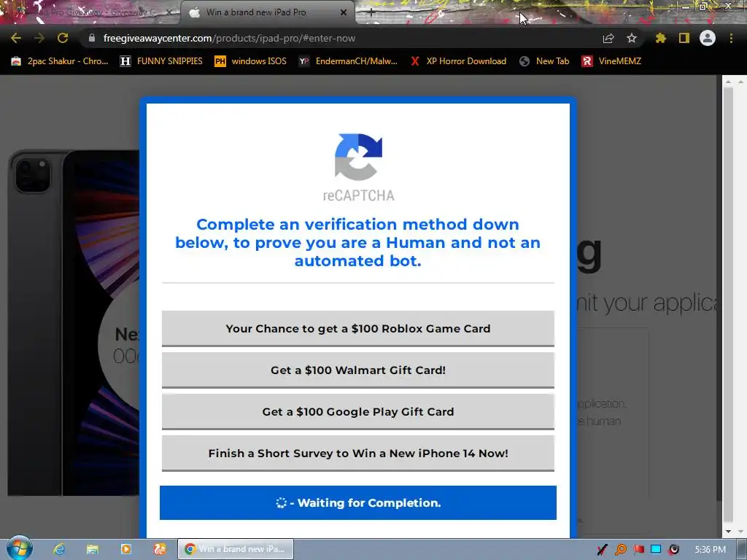Viewport: 747px width, 560px height.
Task: Open the 2pac Shakur bookmark
Action: (60, 61)
